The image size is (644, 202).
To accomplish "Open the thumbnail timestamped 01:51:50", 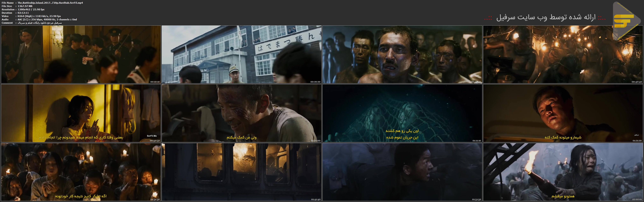I will [402, 172].
